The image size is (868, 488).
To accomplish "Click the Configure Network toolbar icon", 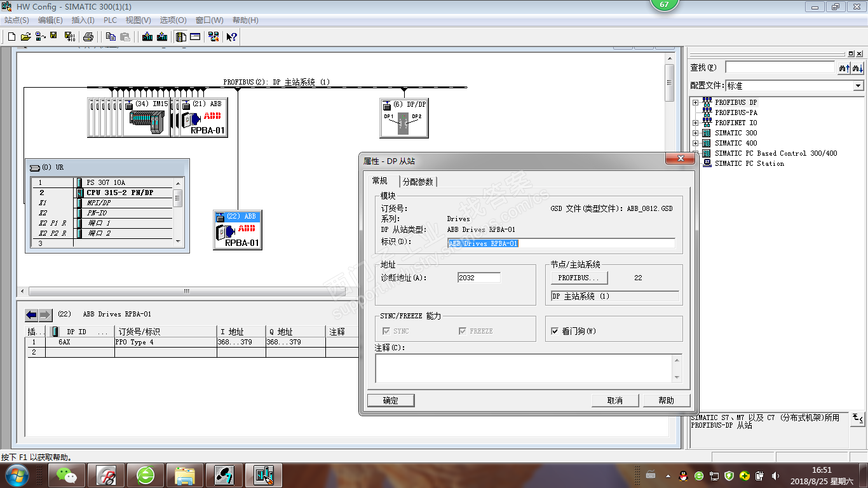I will (x=214, y=37).
